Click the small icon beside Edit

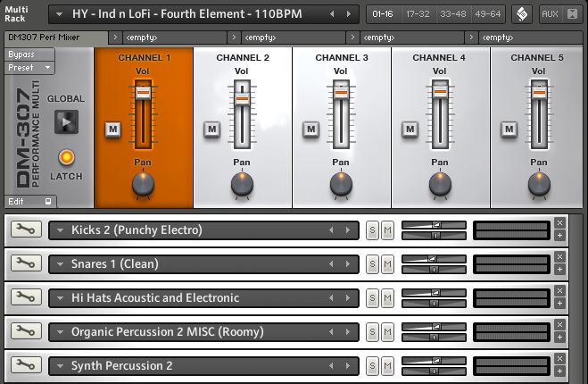click(48, 201)
